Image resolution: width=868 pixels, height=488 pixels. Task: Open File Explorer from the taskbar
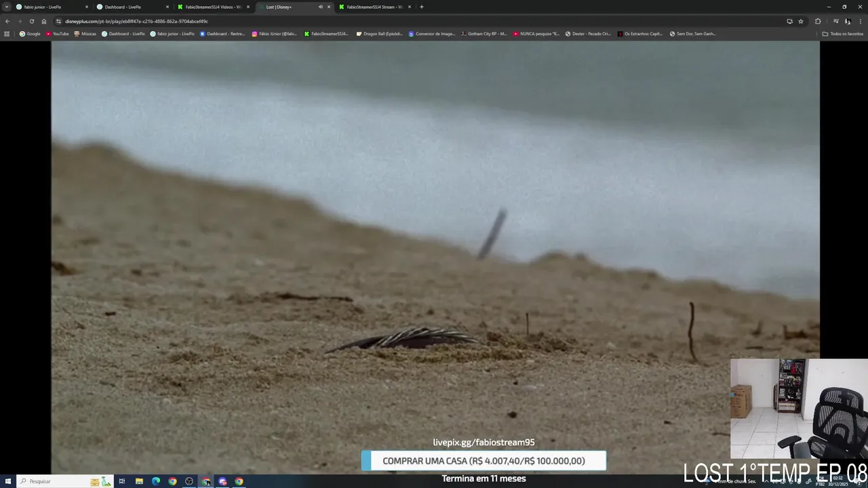pyautogui.click(x=139, y=481)
